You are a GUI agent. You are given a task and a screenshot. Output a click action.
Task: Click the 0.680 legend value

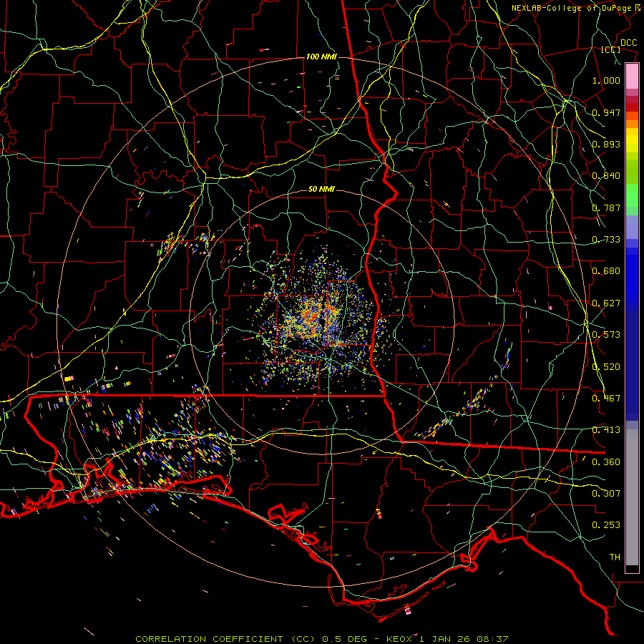coord(606,271)
